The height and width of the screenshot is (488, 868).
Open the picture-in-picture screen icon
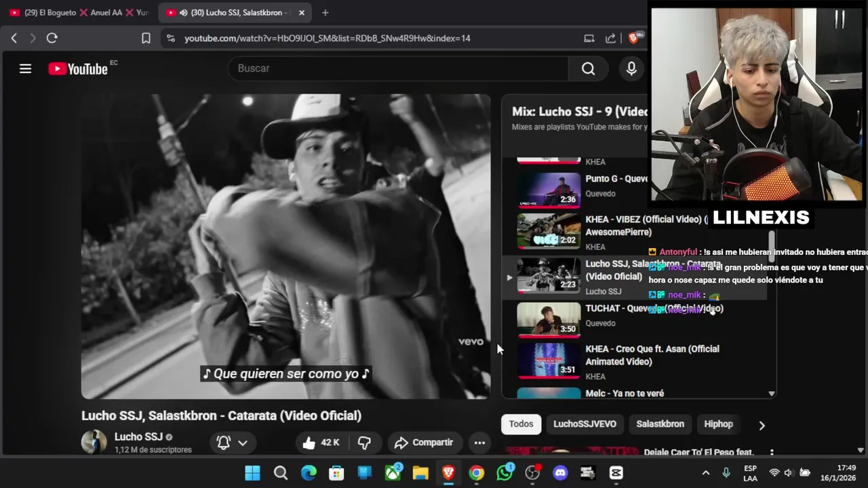[589, 38]
